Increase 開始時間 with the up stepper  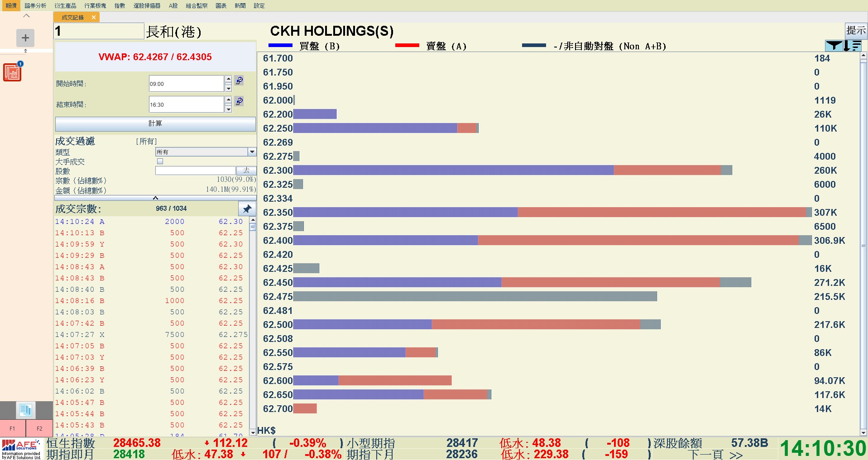[x=228, y=79]
